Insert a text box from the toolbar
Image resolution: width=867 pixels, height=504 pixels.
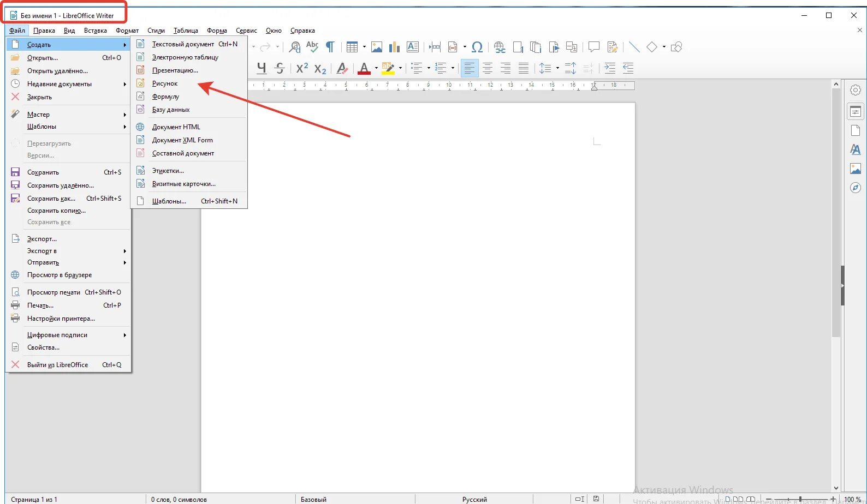tap(413, 47)
